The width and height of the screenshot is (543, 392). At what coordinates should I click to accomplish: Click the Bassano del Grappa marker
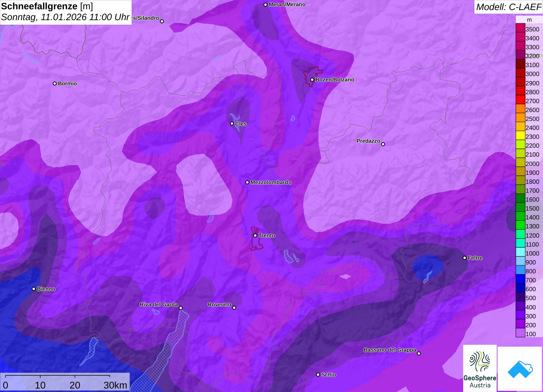[x=418, y=353]
